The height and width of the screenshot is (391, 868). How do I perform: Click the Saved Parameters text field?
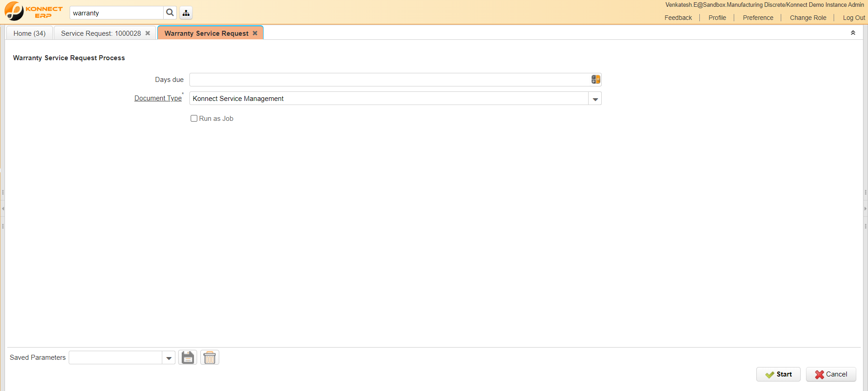click(x=115, y=358)
